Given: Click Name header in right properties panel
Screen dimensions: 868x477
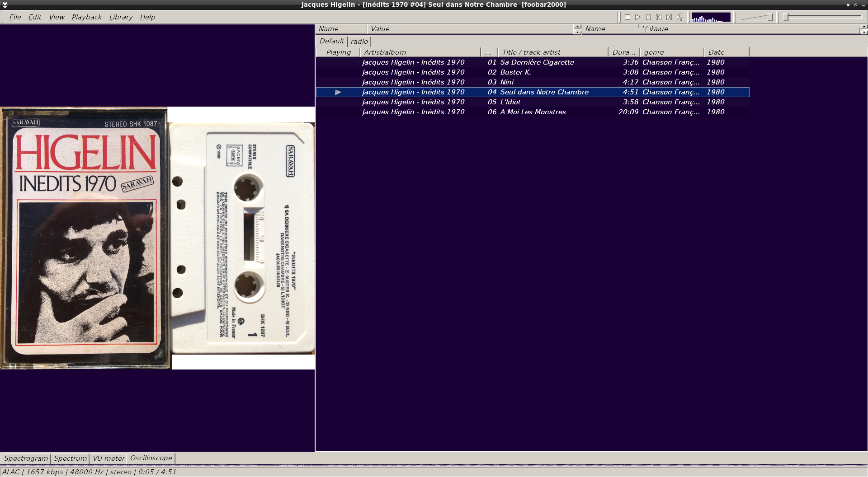Looking at the screenshot, I should pyautogui.click(x=613, y=29).
